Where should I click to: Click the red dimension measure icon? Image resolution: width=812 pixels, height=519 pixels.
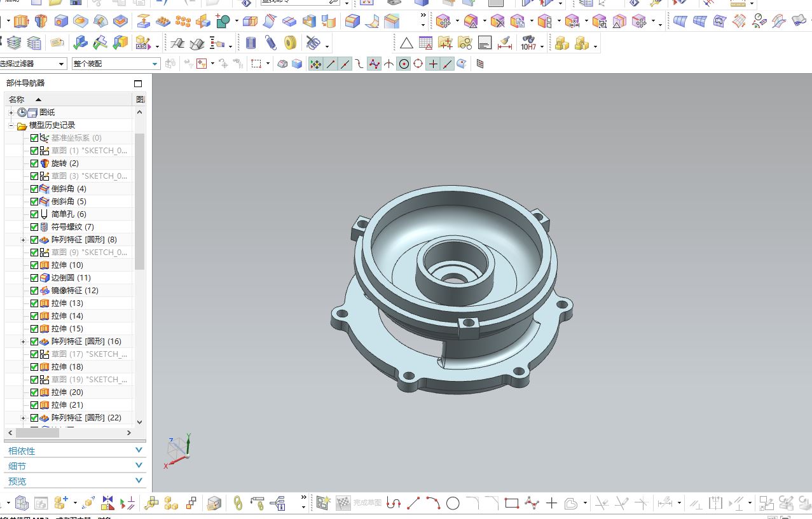[505, 43]
